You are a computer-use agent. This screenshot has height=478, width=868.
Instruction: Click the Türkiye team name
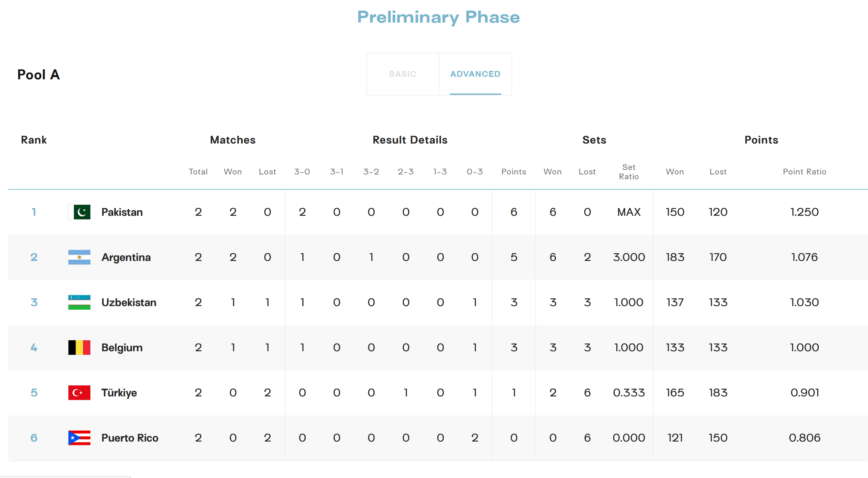coord(119,393)
